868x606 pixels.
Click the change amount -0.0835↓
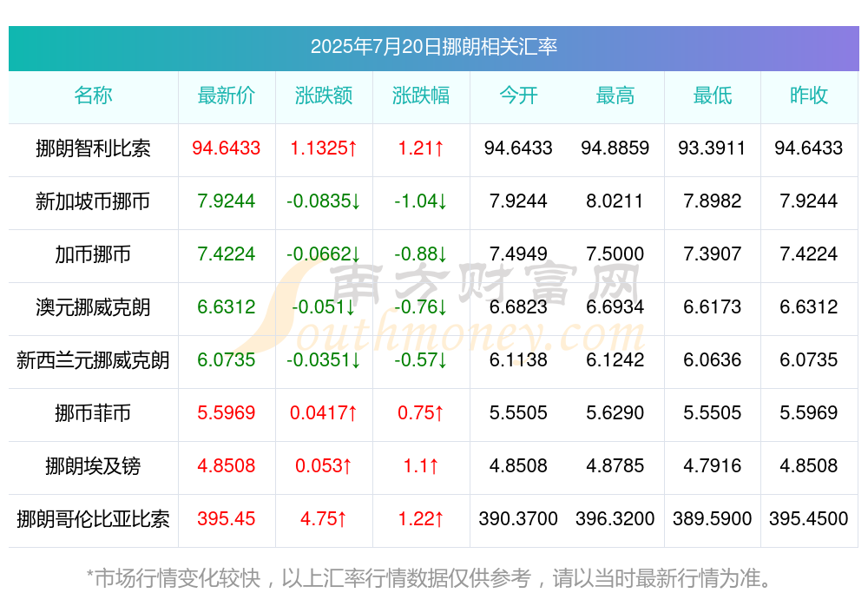[324, 201]
